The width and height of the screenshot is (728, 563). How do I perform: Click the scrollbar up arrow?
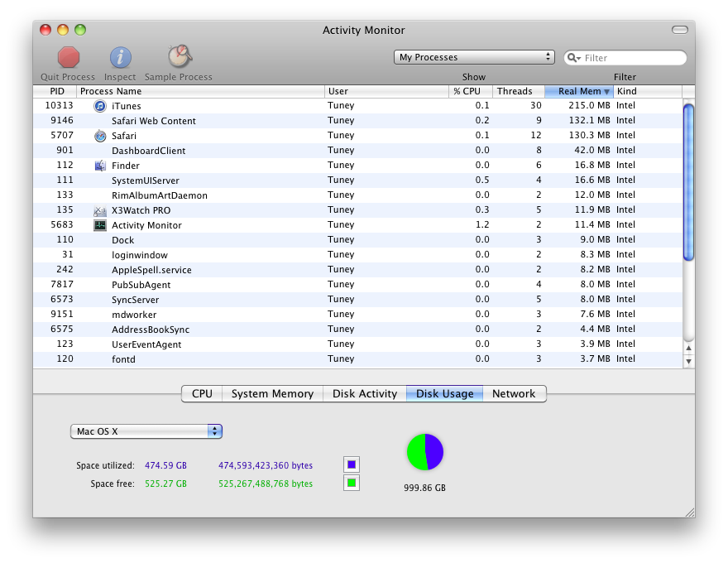[x=689, y=348]
